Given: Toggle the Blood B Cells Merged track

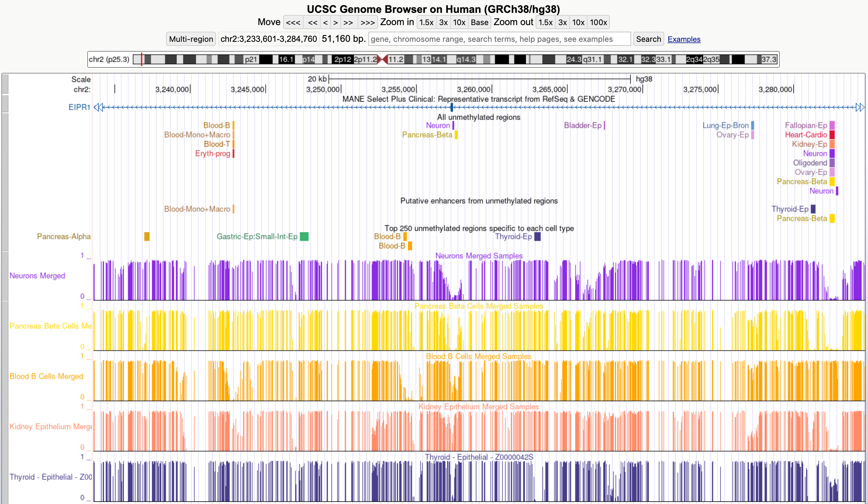Looking at the screenshot, I should pyautogui.click(x=47, y=376).
